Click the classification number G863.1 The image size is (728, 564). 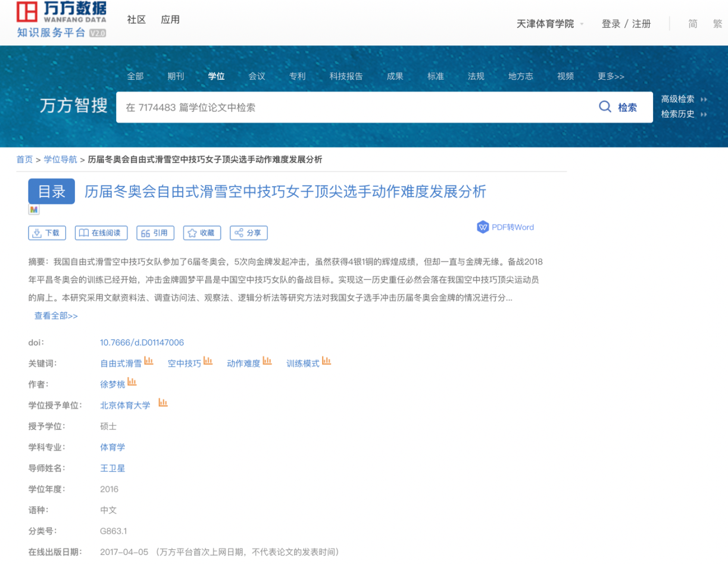coord(113,531)
